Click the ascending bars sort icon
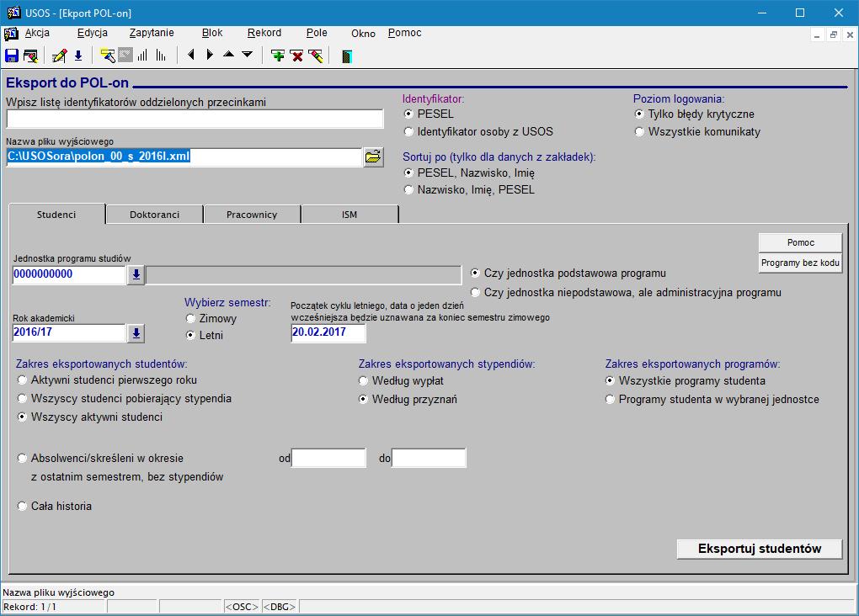859x616 pixels. coord(142,56)
